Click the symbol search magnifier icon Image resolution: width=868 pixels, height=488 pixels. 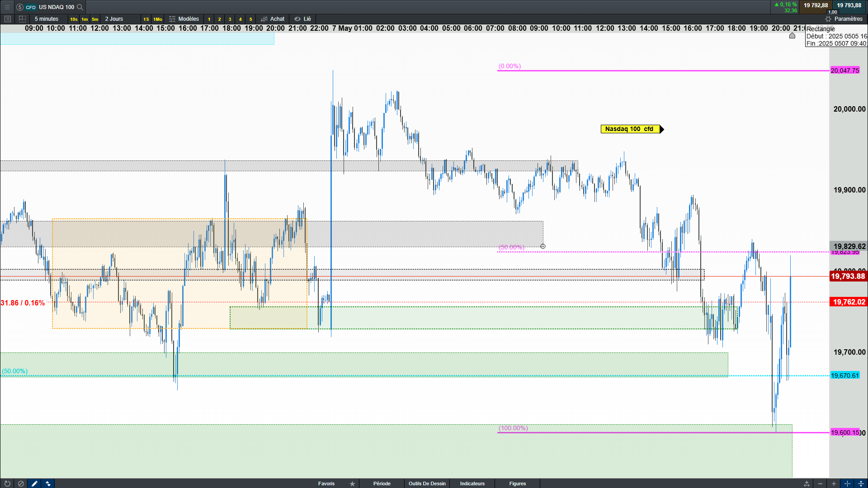(80, 7)
